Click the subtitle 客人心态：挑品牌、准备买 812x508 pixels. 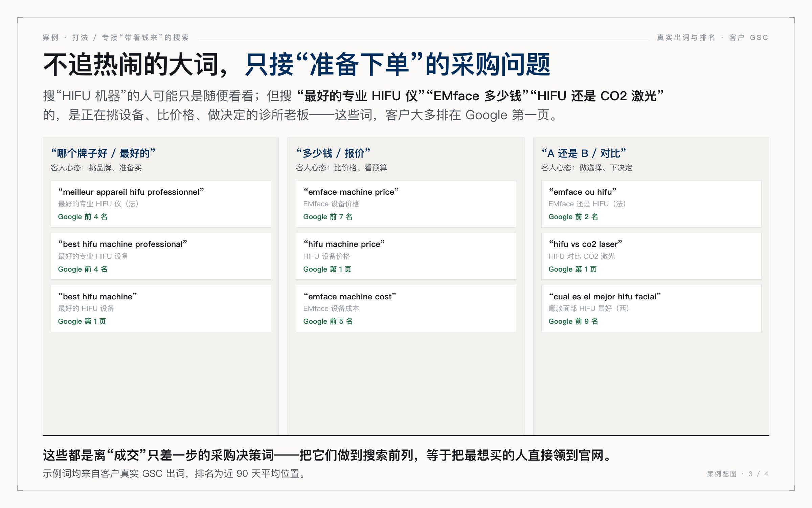click(96, 168)
